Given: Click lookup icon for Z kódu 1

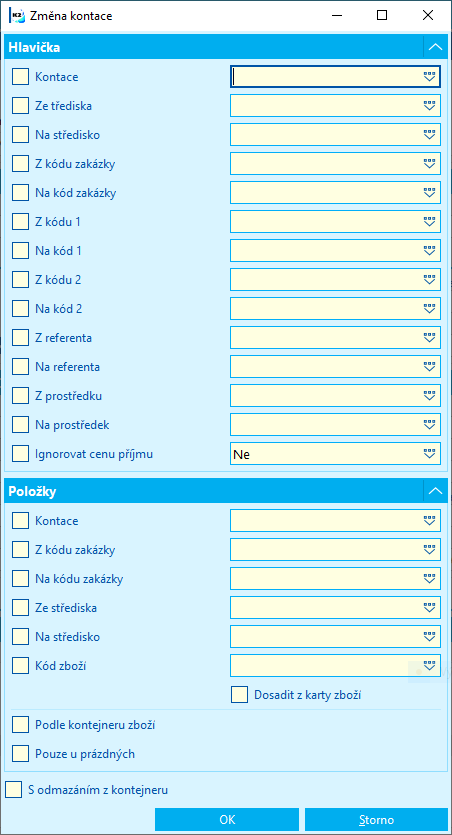Looking at the screenshot, I should click(429, 222).
